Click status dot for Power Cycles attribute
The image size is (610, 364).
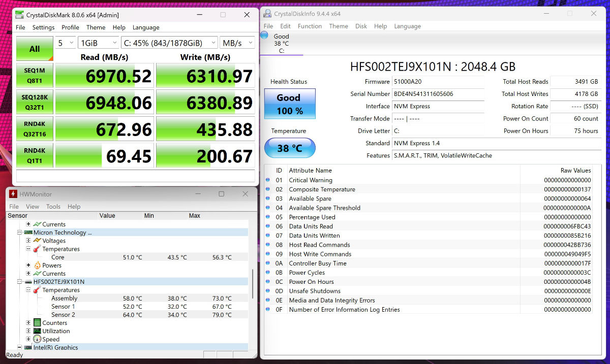[268, 273]
